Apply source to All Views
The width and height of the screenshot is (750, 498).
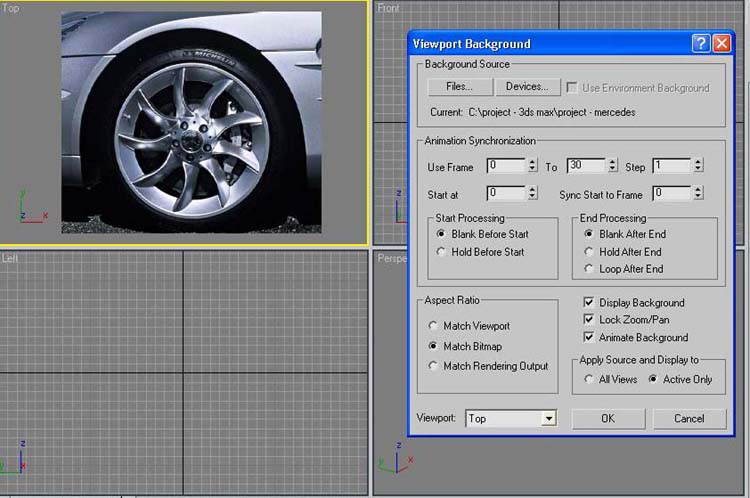click(589, 380)
